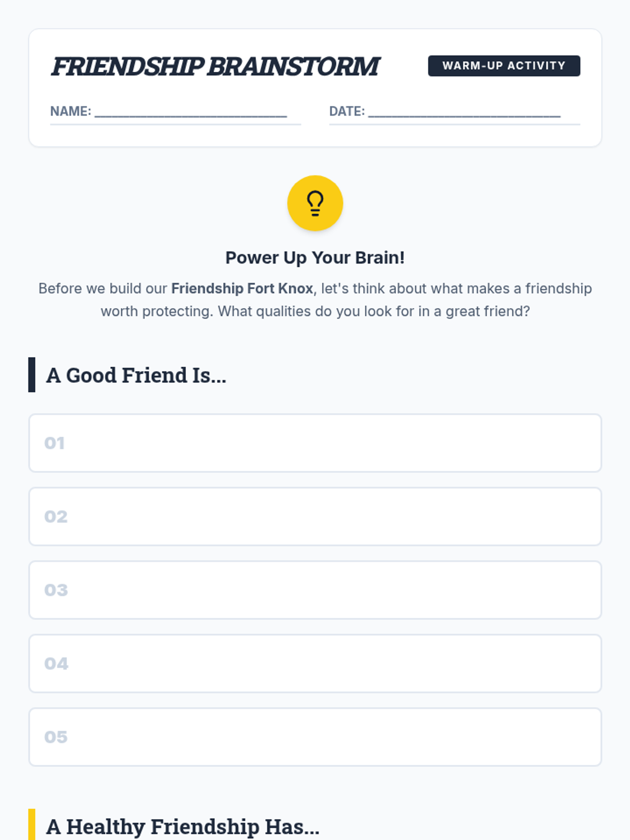
Task: Click the faded 01 number label
Action: click(x=55, y=443)
